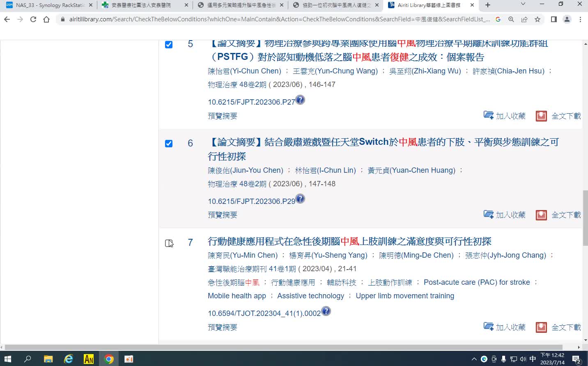Open the zoom magnifier icon in address bar

point(511,19)
